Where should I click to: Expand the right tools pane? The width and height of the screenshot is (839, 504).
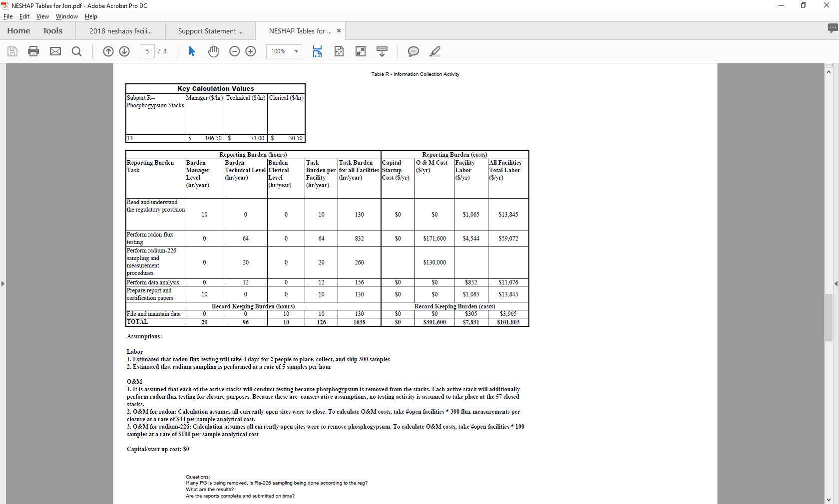(x=836, y=283)
